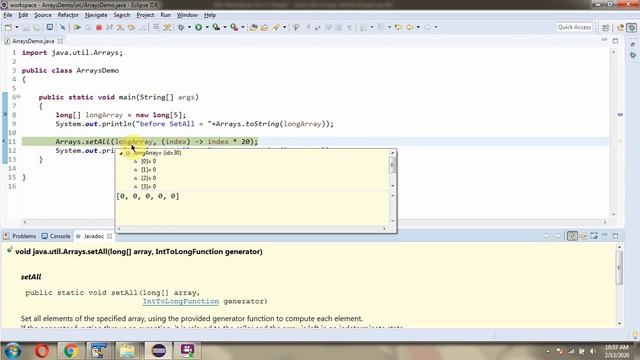This screenshot has width=640, height=360.
Task: Click the Open Type toolbar icon
Action: (264, 27)
